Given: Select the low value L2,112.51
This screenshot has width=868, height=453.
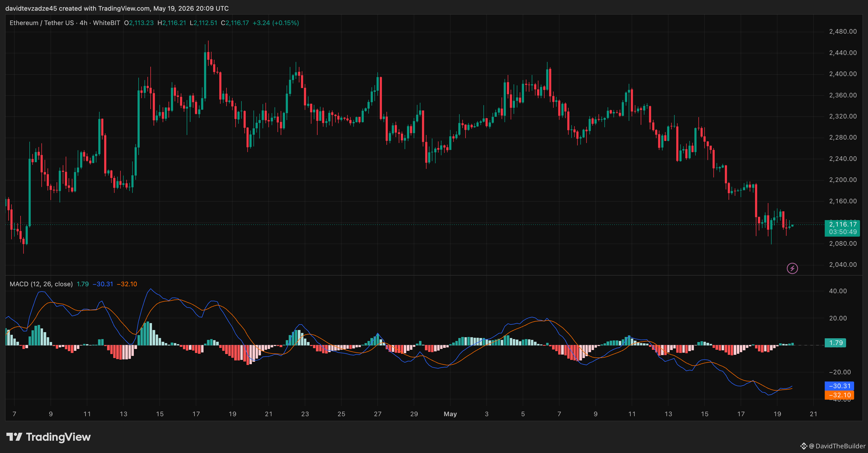Looking at the screenshot, I should (204, 23).
